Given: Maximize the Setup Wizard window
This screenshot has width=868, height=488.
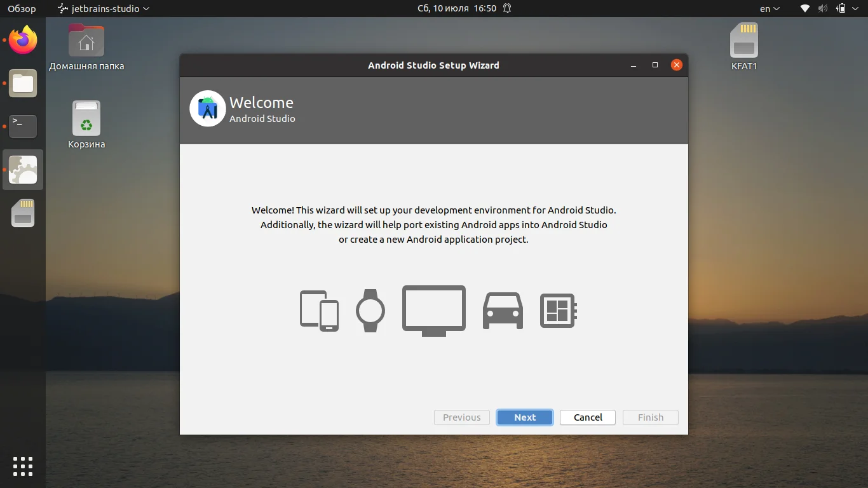Looking at the screenshot, I should (x=655, y=65).
